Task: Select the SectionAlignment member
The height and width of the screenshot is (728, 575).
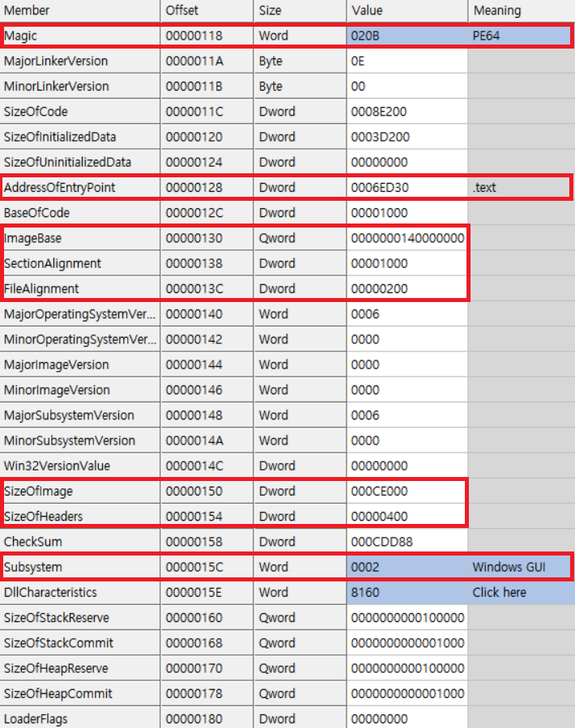Action: point(80,263)
